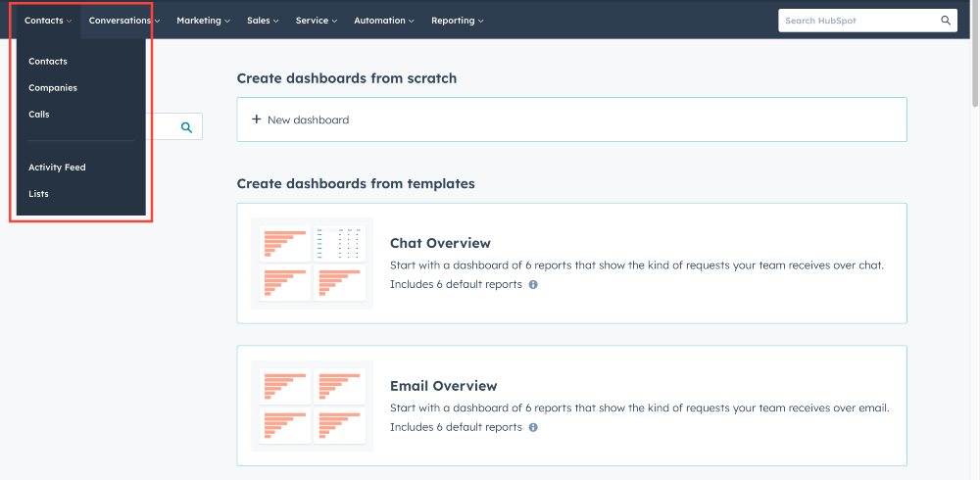This screenshot has width=980, height=480.
Task: Click the 'Create dashboards from templates' heading
Action: (356, 184)
